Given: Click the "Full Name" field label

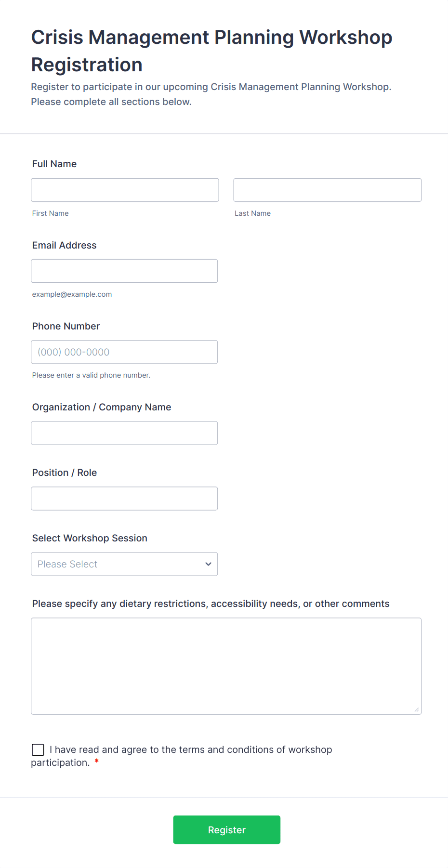Looking at the screenshot, I should point(54,164).
